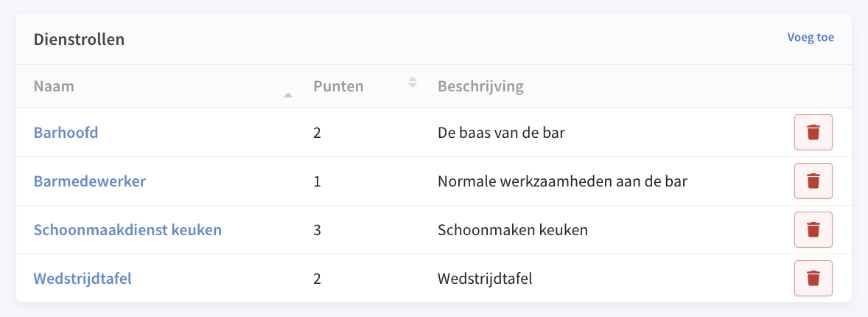Click points value 1 for Barmedewerker
The image size is (868, 317).
[x=317, y=181]
